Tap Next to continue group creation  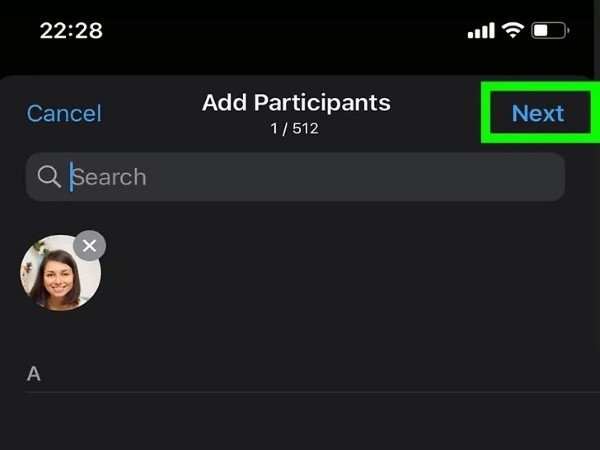(x=538, y=113)
